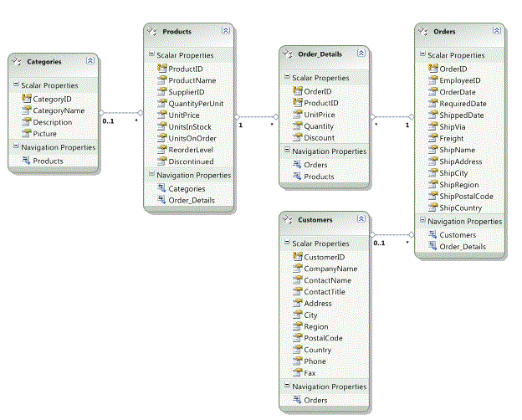522x420 pixels.
Task: Collapse the Categories entity box
Action: 90,61
